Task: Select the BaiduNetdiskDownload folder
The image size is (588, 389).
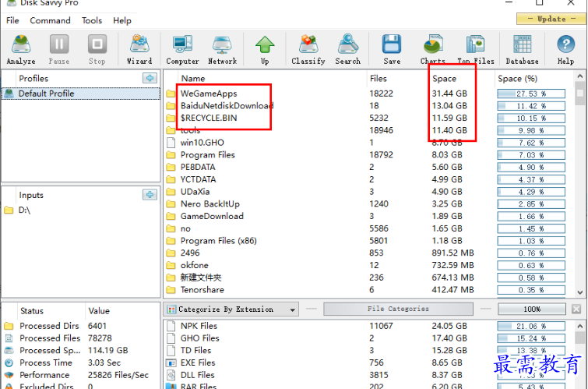Action: [x=368, y=106]
